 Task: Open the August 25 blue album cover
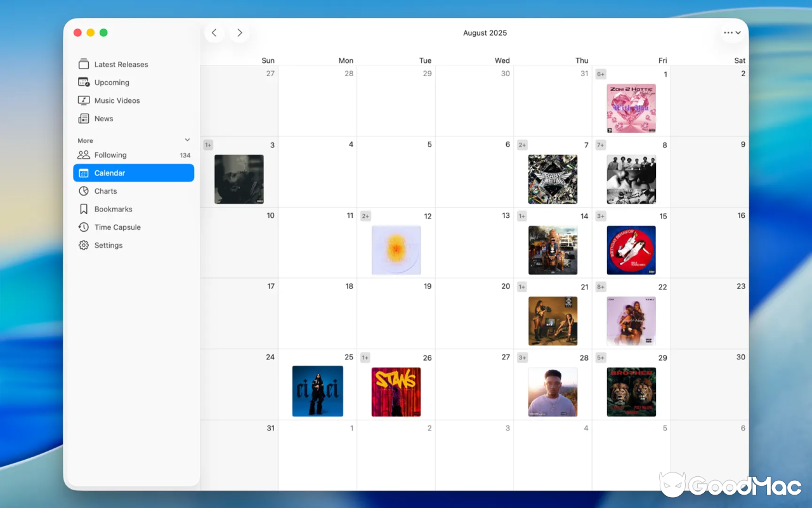coord(318,391)
